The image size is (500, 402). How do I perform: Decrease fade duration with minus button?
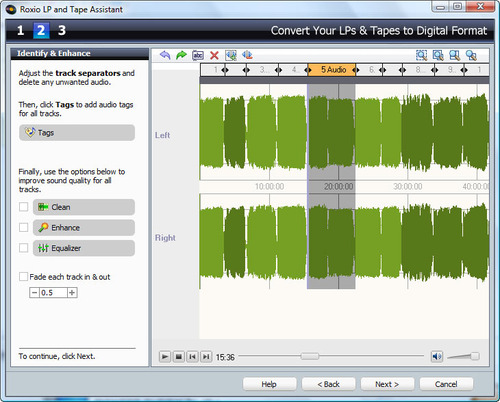(34, 293)
